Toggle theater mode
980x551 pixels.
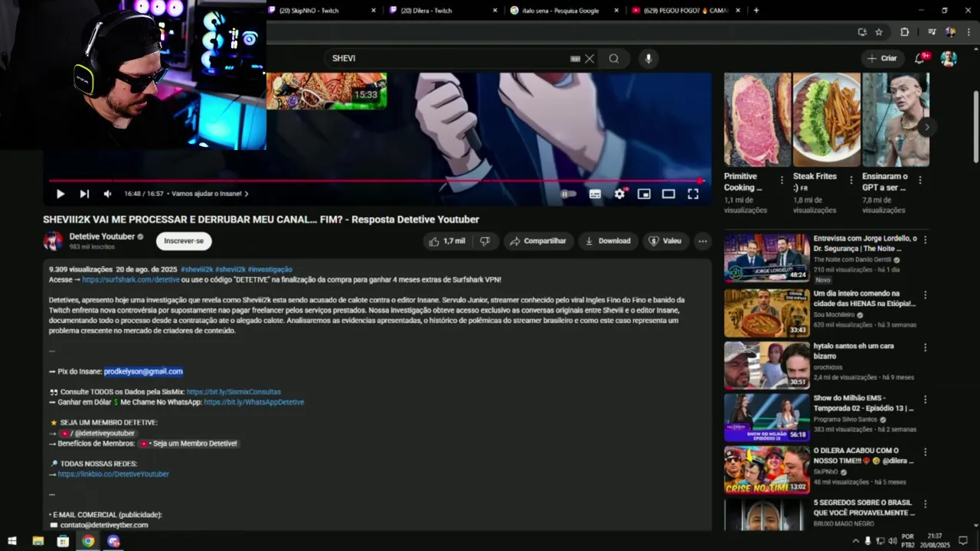point(668,194)
